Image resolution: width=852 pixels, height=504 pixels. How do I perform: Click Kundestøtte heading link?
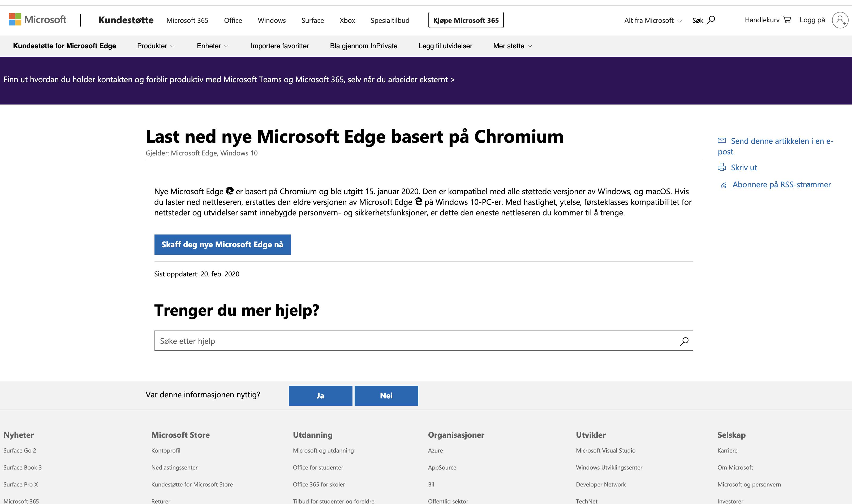click(x=126, y=20)
